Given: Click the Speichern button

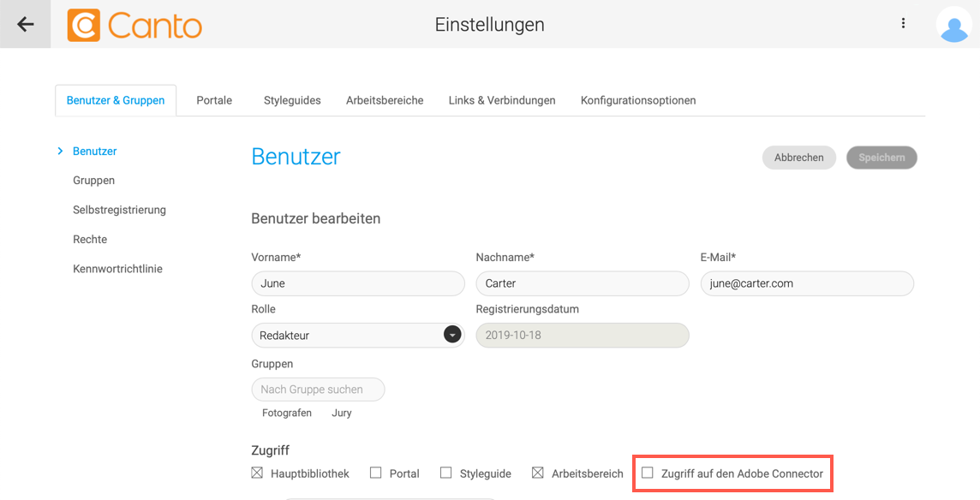Looking at the screenshot, I should tap(881, 158).
